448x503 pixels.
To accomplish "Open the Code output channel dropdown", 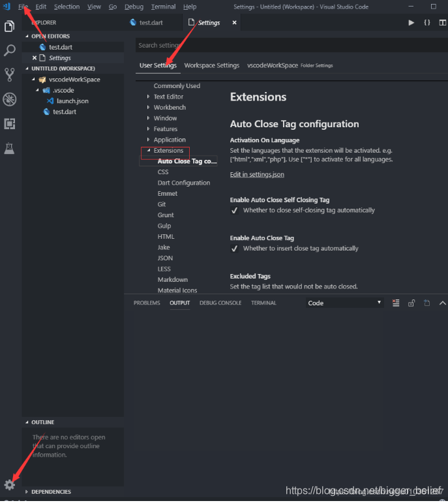I will coord(344,303).
